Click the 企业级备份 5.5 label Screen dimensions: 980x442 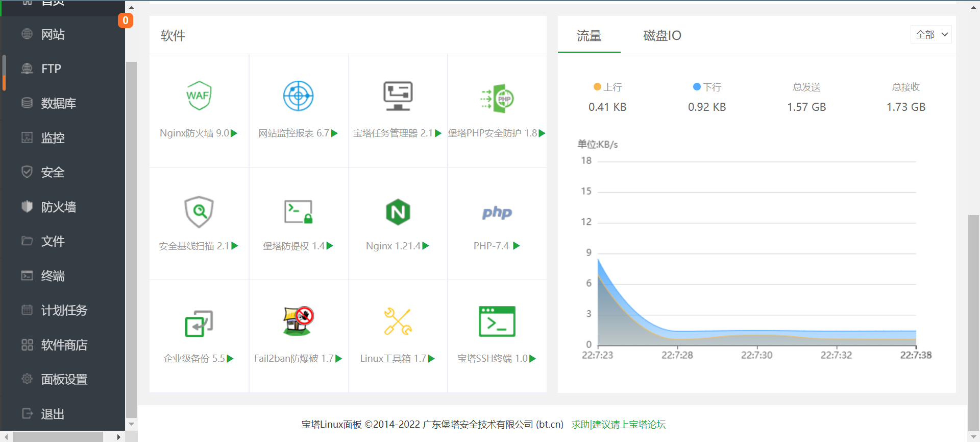[x=194, y=359]
